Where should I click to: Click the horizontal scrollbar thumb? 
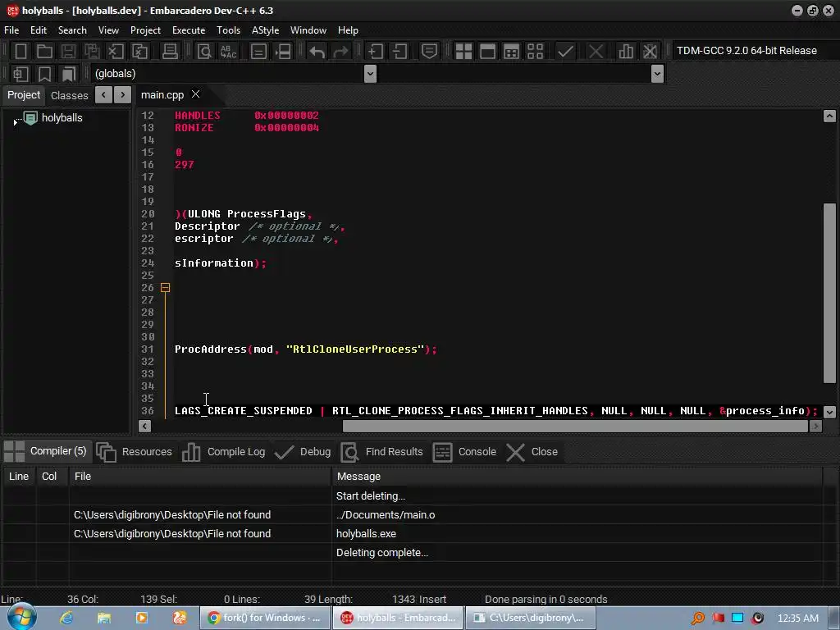coord(575,426)
